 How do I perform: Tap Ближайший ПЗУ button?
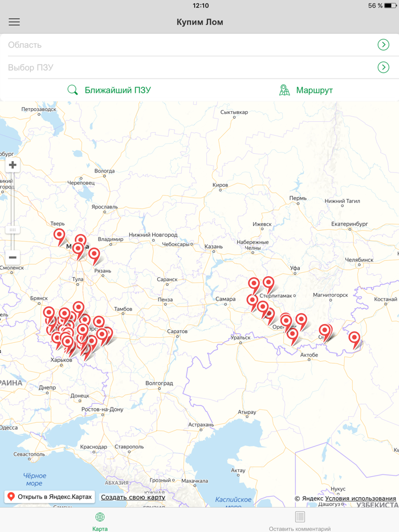[109, 90]
